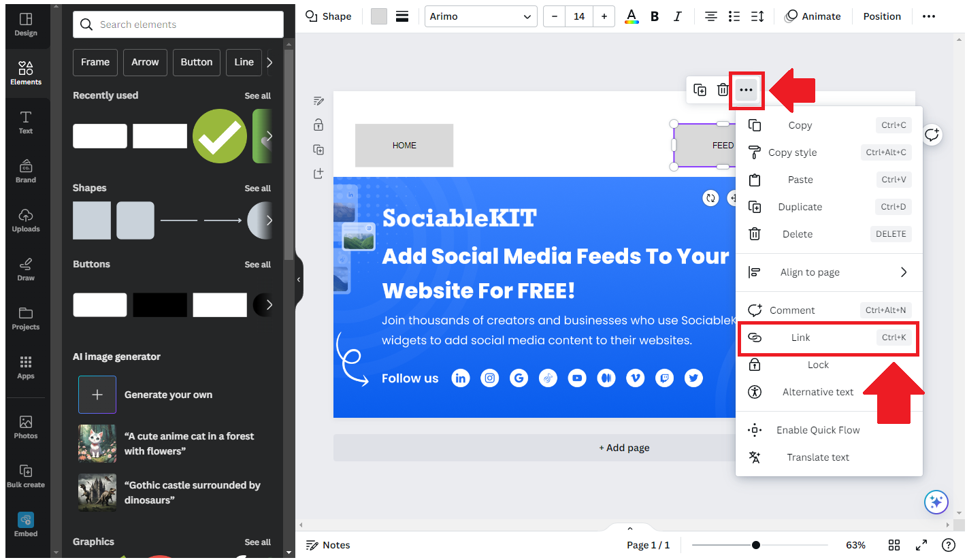Toggle bold formatting
The image size is (967, 560).
coord(655,16)
